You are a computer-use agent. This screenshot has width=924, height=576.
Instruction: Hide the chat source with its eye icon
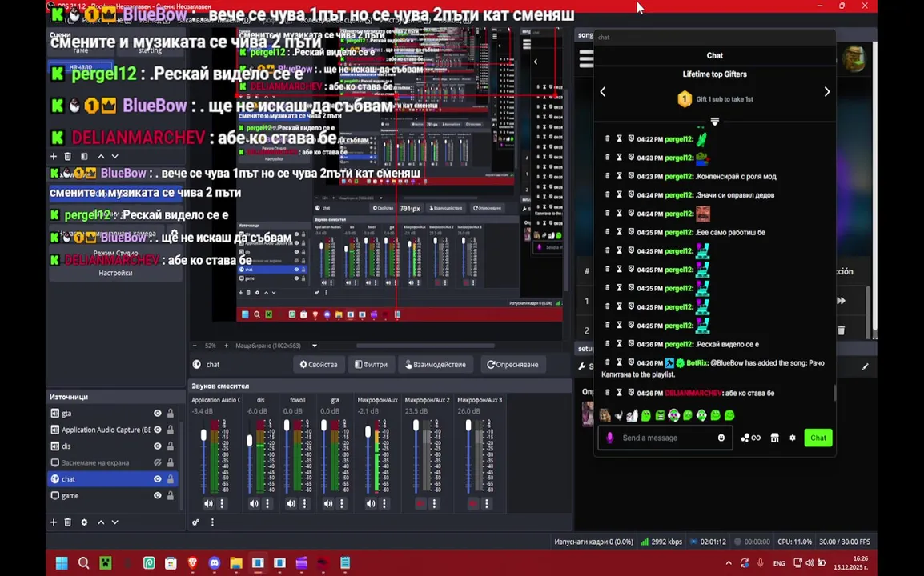pos(158,479)
